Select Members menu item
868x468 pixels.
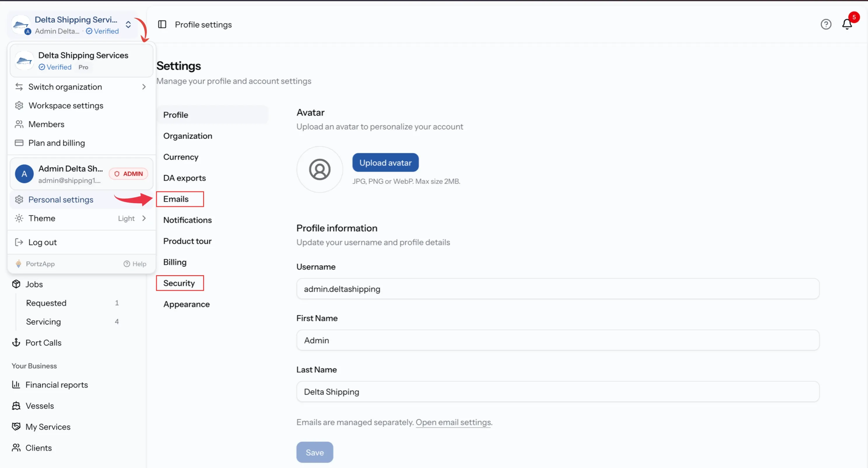click(81, 124)
